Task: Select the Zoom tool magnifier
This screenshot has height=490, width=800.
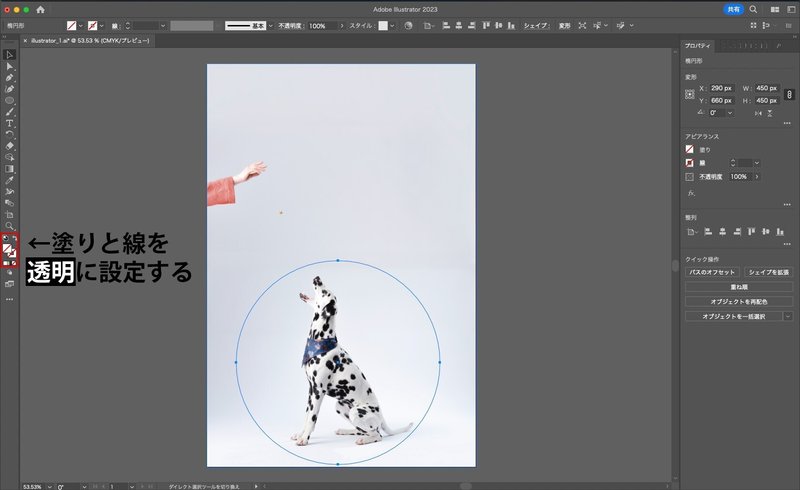Action: coord(9,226)
